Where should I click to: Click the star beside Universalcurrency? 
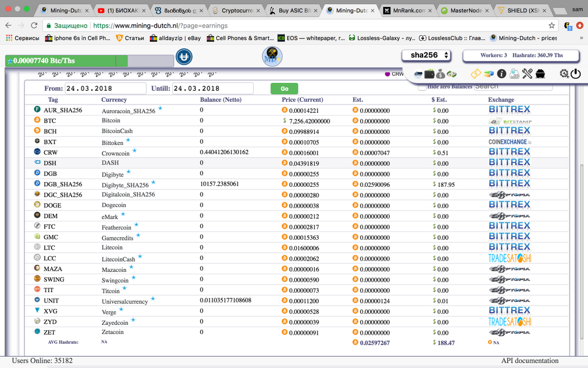pos(153,299)
